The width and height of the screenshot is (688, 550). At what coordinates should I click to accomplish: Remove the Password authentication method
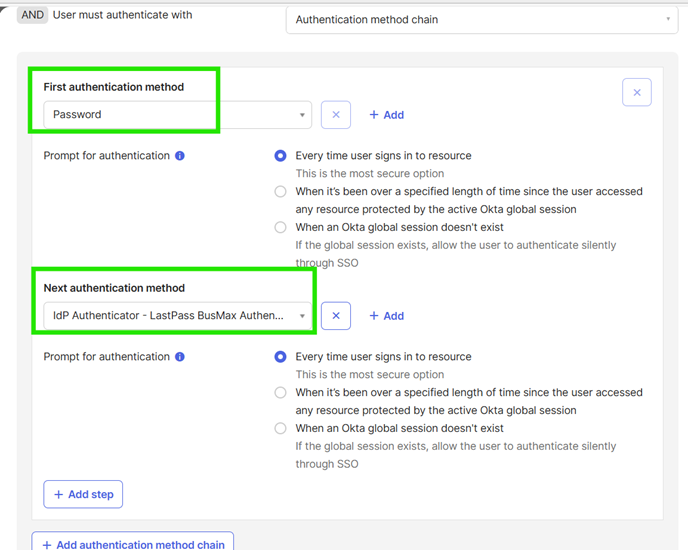pos(336,115)
